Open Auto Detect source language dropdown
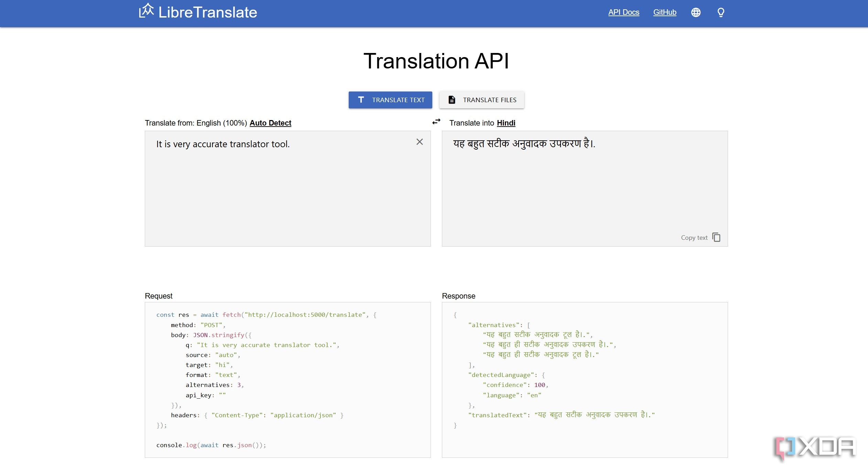Image resolution: width=868 pixels, height=474 pixels. 270,123
